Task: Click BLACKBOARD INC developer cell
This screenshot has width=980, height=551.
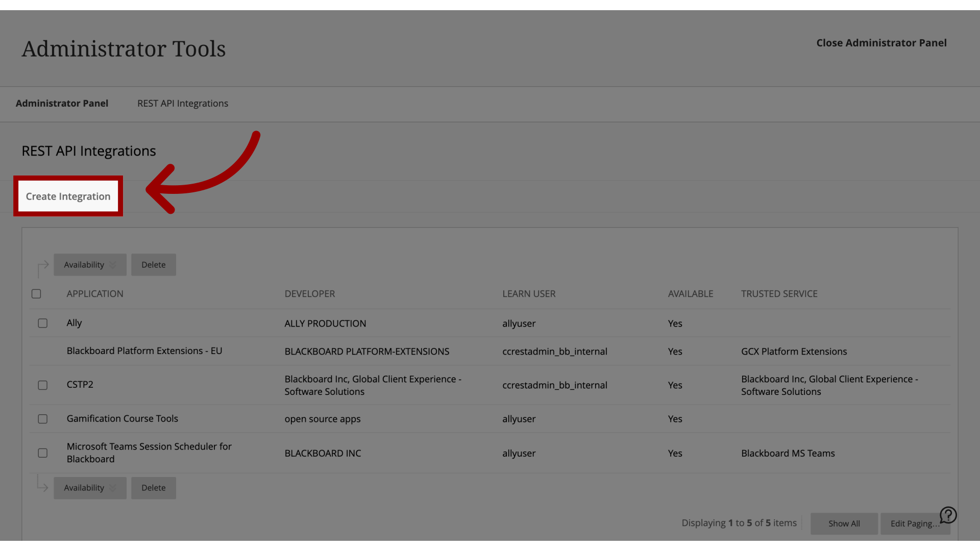Action: [x=323, y=453]
